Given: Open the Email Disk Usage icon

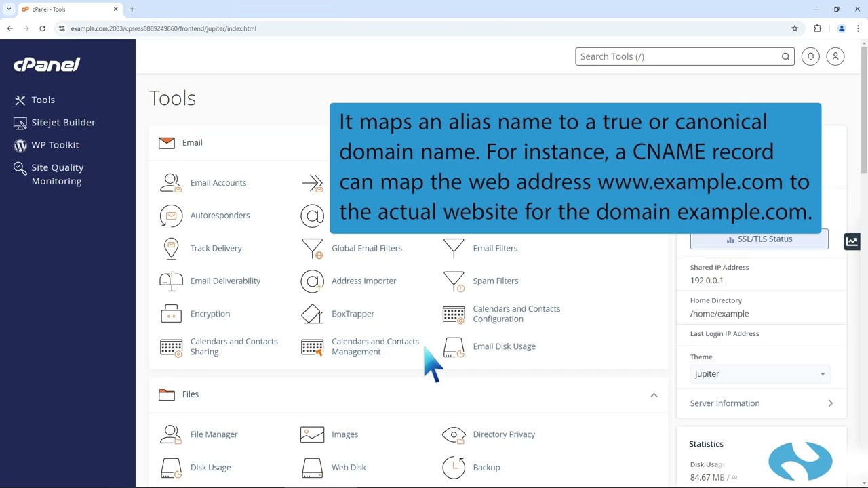Looking at the screenshot, I should point(454,347).
